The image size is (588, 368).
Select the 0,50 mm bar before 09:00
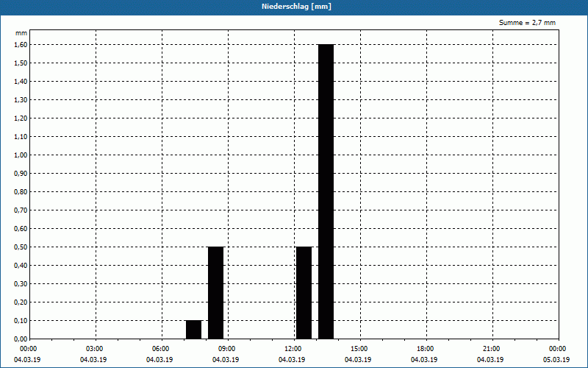[x=215, y=293]
